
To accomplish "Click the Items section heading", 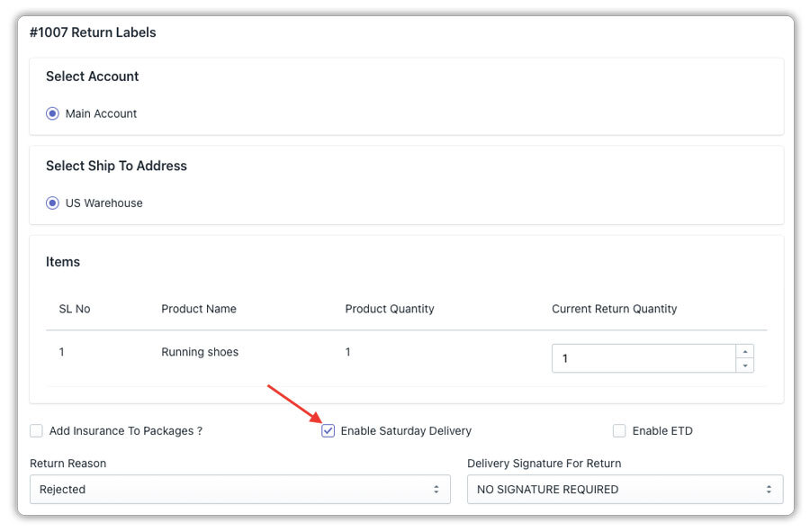I will click(x=63, y=262).
